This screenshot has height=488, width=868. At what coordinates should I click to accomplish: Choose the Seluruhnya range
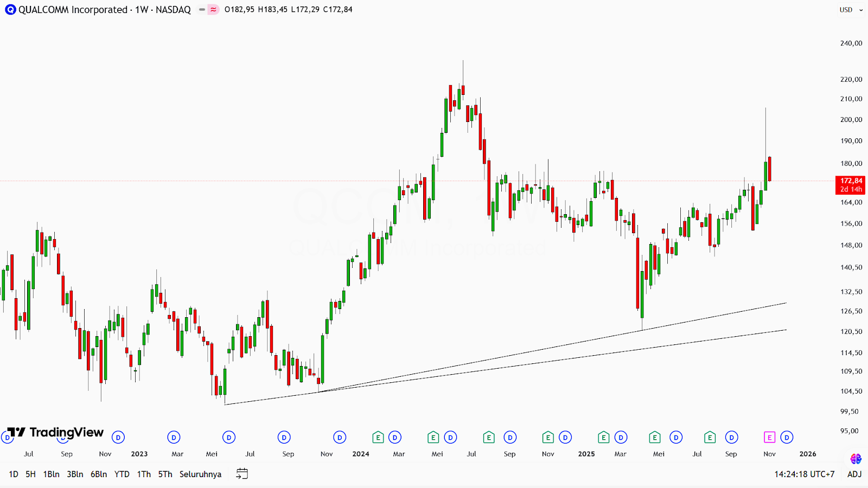[200, 474]
